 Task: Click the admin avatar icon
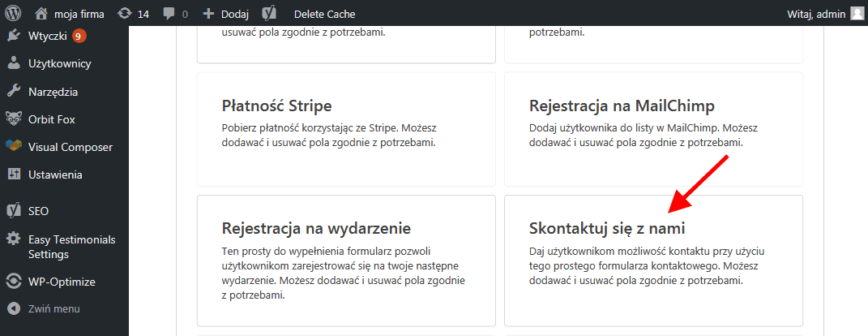coord(857,14)
